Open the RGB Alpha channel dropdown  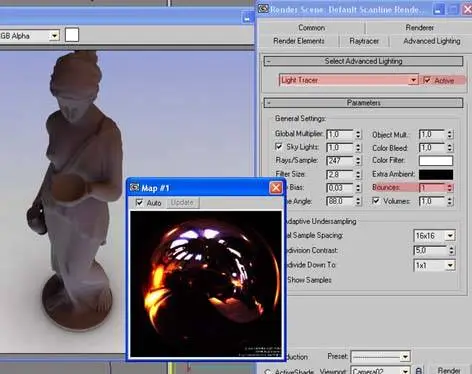tap(29, 35)
